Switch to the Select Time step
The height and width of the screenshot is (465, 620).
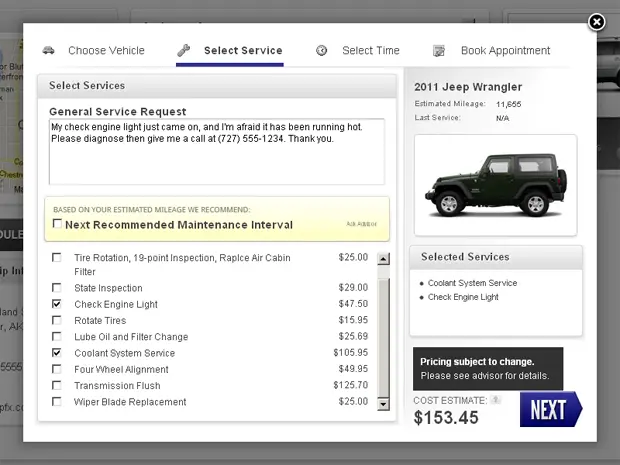tap(371, 51)
